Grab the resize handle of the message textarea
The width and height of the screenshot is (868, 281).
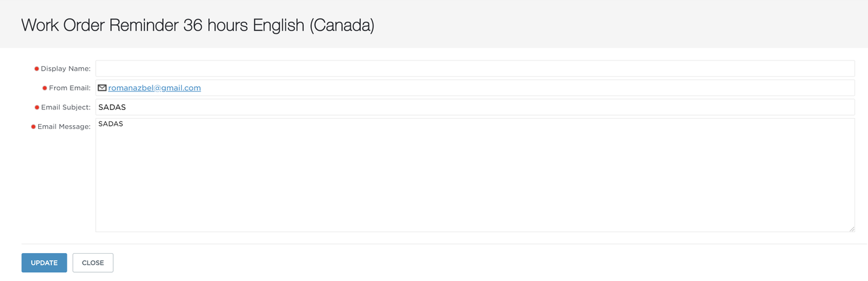tap(851, 229)
